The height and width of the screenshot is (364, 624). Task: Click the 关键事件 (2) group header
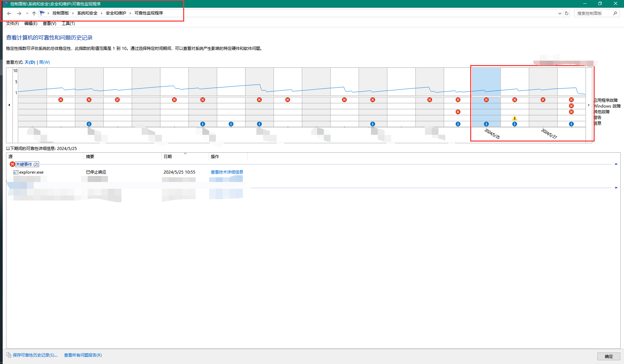pos(27,164)
